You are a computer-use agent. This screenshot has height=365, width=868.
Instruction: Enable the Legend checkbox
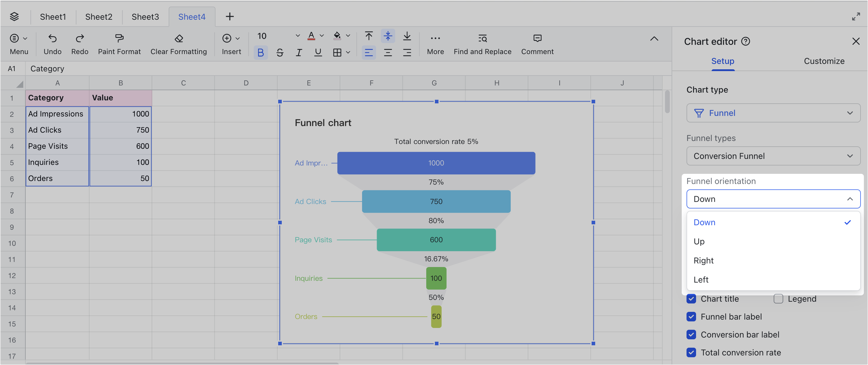click(x=778, y=299)
